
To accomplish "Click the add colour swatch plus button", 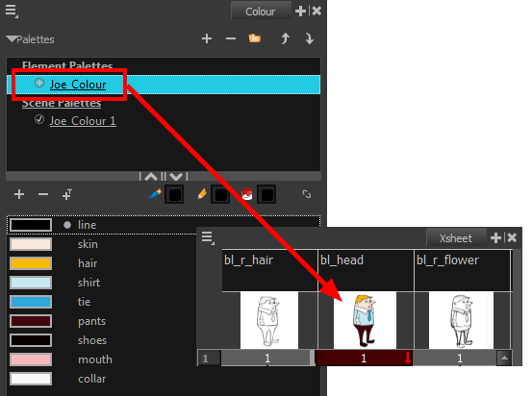I will click(19, 194).
